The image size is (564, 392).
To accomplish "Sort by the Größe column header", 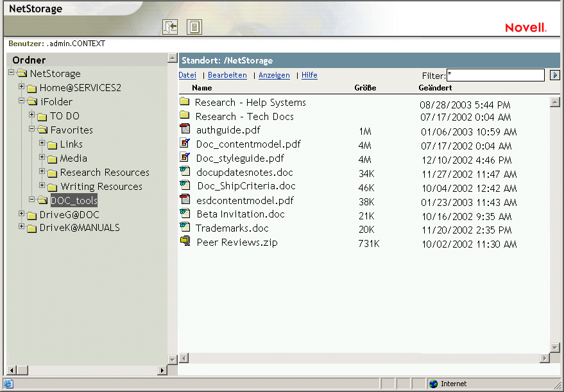I will click(x=365, y=88).
